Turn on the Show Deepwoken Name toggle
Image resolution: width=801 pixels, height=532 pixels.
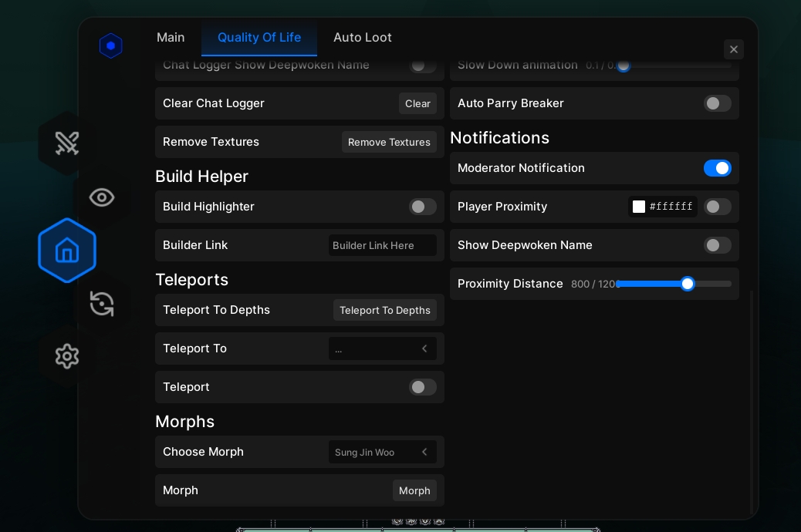tap(717, 245)
